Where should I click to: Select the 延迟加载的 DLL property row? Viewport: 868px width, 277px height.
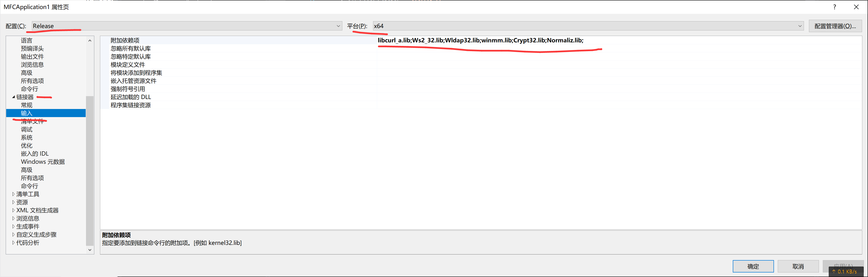click(x=131, y=97)
